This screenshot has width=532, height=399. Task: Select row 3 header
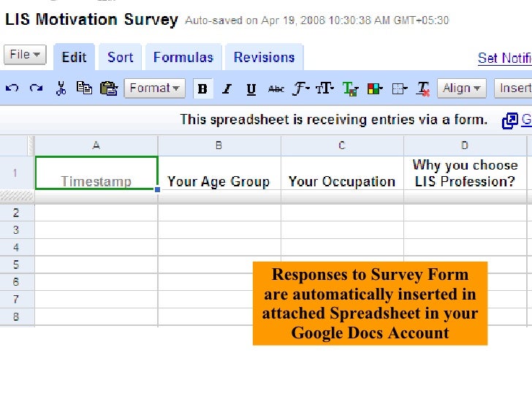click(16, 230)
